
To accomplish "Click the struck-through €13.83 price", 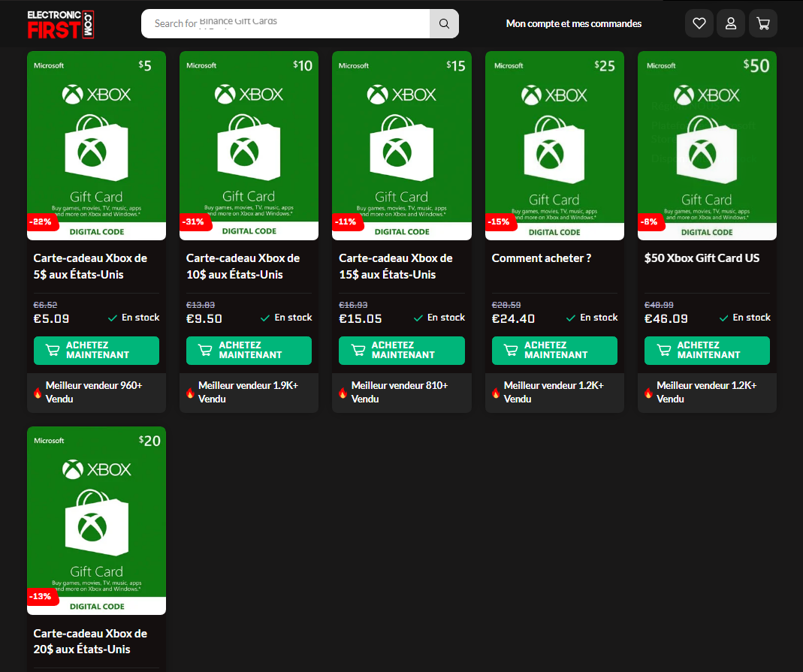I will pyautogui.click(x=201, y=305).
